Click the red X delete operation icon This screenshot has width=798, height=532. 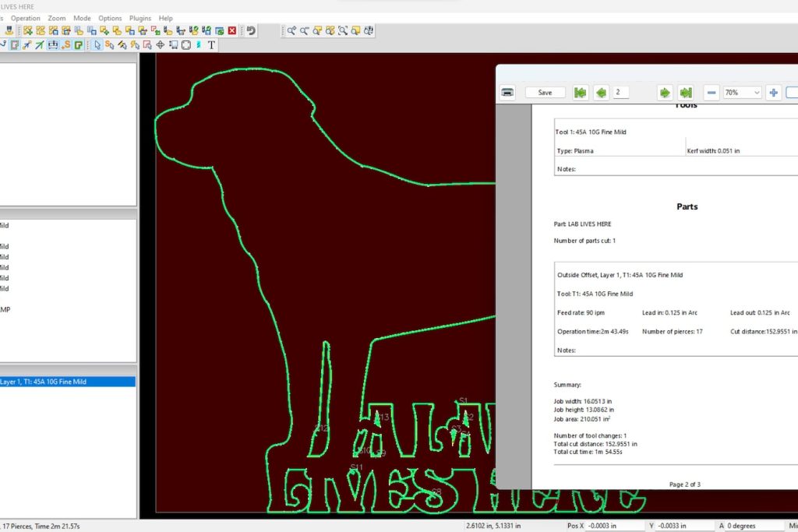[232, 31]
